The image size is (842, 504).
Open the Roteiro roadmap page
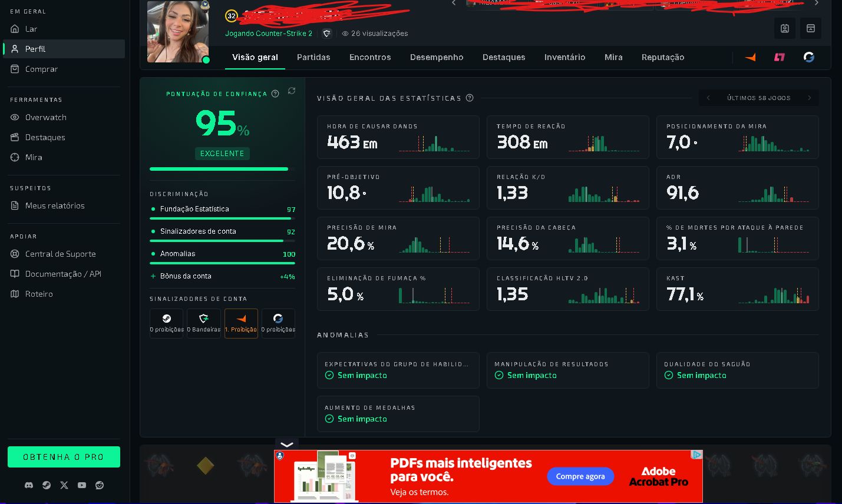[x=64, y=294]
